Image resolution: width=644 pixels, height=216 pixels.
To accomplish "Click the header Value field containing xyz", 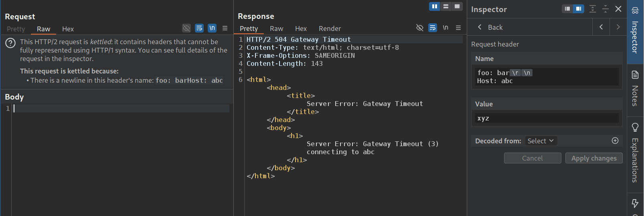I will click(x=547, y=118).
